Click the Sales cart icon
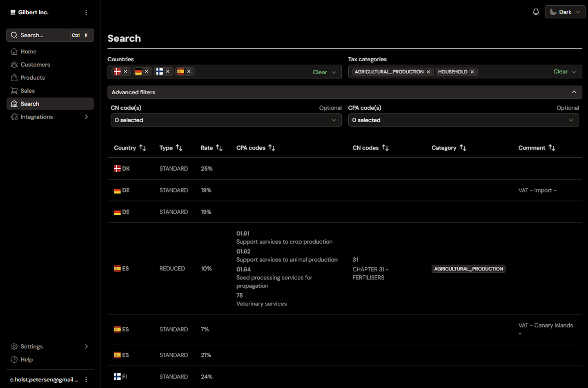 pyautogui.click(x=14, y=91)
